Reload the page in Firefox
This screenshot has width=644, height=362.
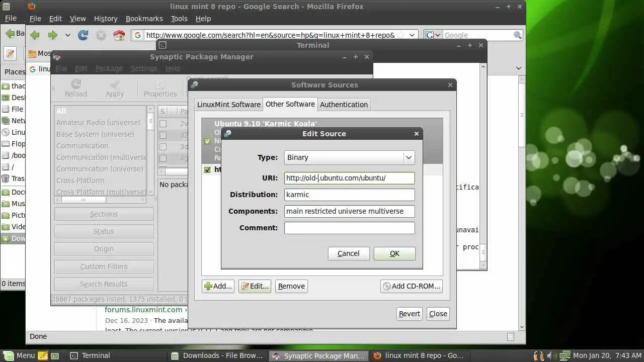coord(83,35)
